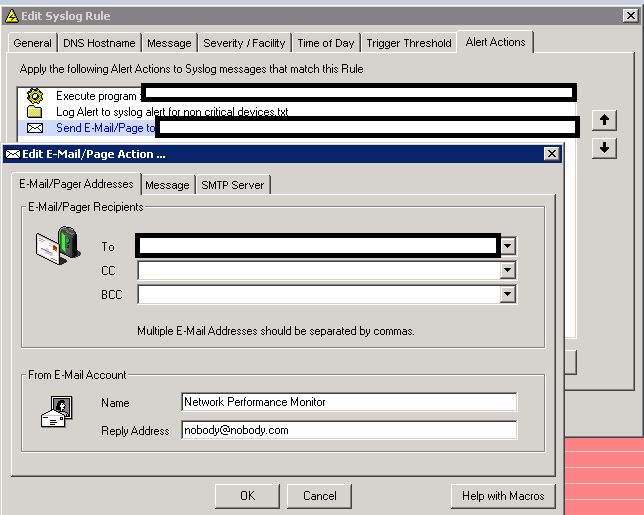Click the envelope icon beside Send E-Mail/Page
Screen dimensions: 644x515
[x=35, y=128]
